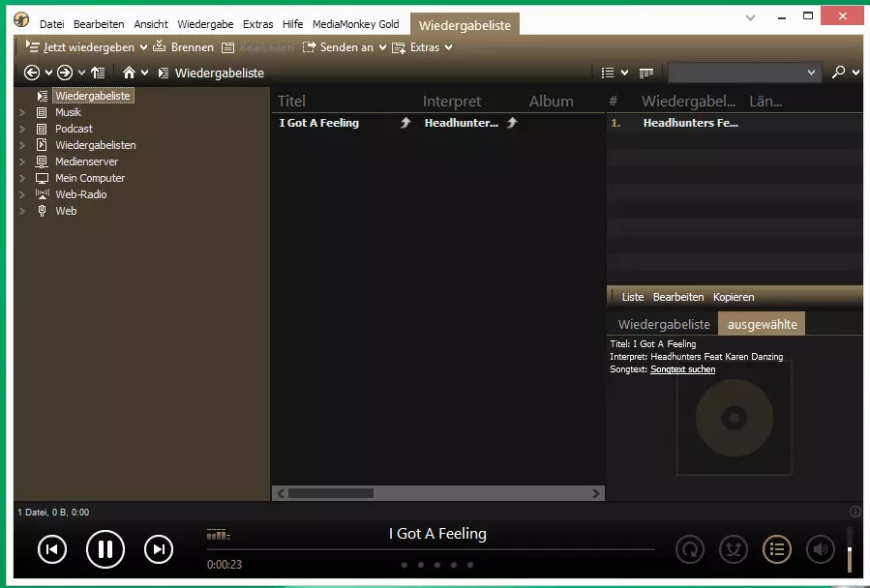Click the Brennen toolbar button

pos(183,47)
